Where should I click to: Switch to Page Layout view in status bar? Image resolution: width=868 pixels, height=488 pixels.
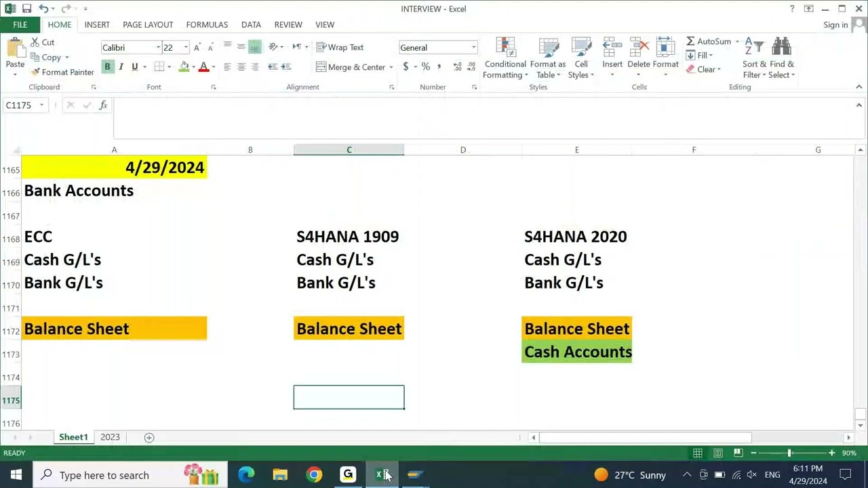click(x=718, y=453)
